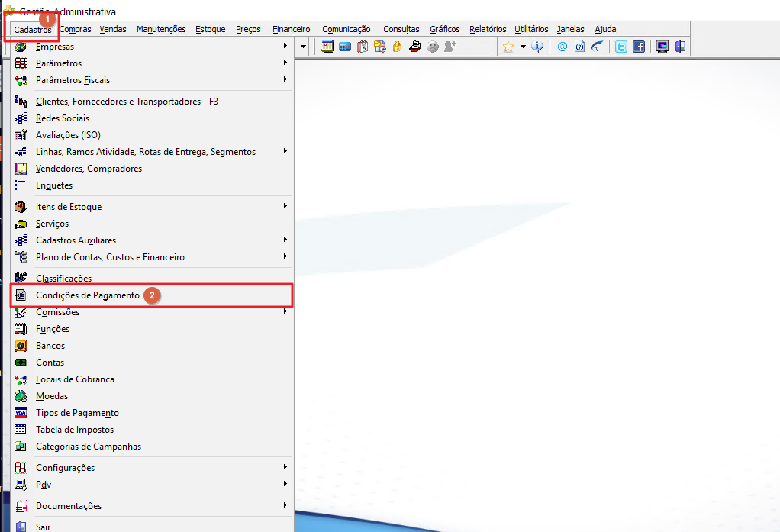Click the monitor screen toolbar icon
Image resolution: width=780 pixels, height=532 pixels.
click(x=662, y=47)
